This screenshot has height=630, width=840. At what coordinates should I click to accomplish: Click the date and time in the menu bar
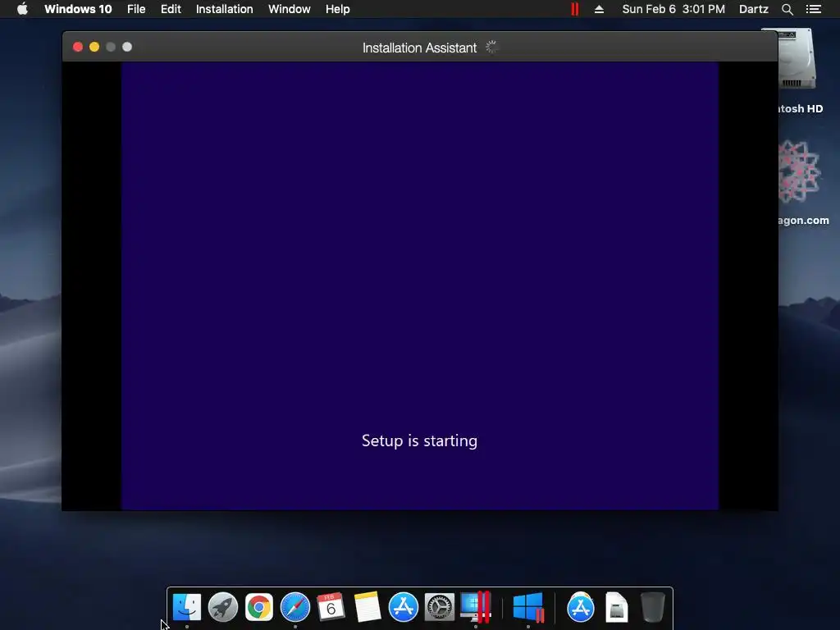pos(673,9)
